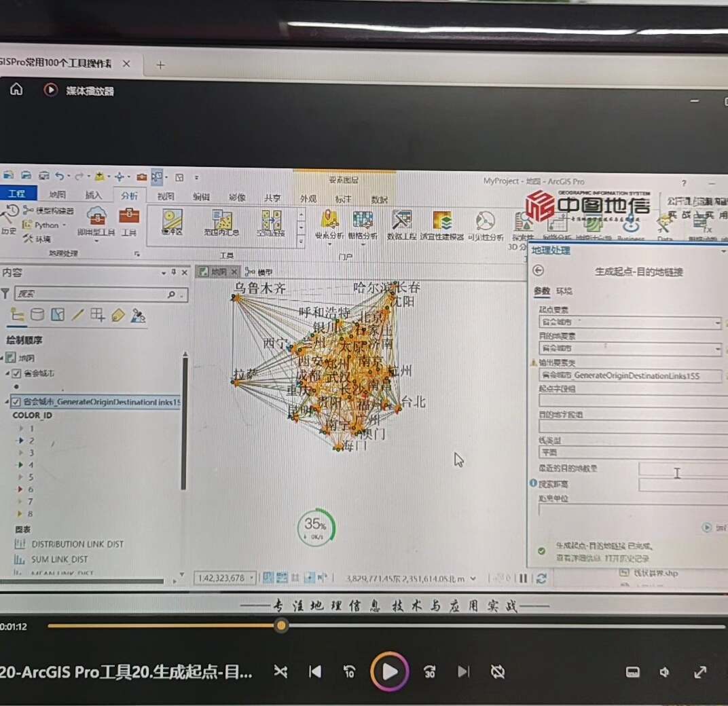Viewport: 728px width, 706px height.
Task: Open the map scale dropdown 1:42,323,678
Action: point(251,578)
